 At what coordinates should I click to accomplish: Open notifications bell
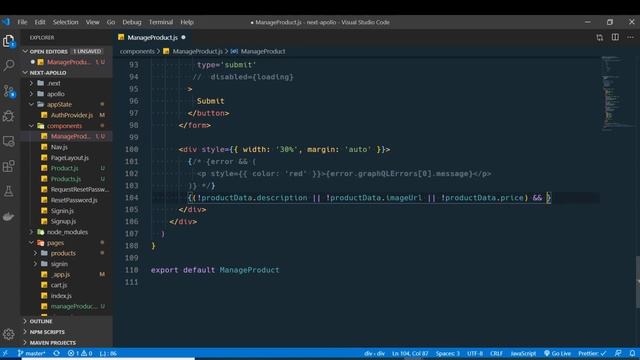point(632,353)
